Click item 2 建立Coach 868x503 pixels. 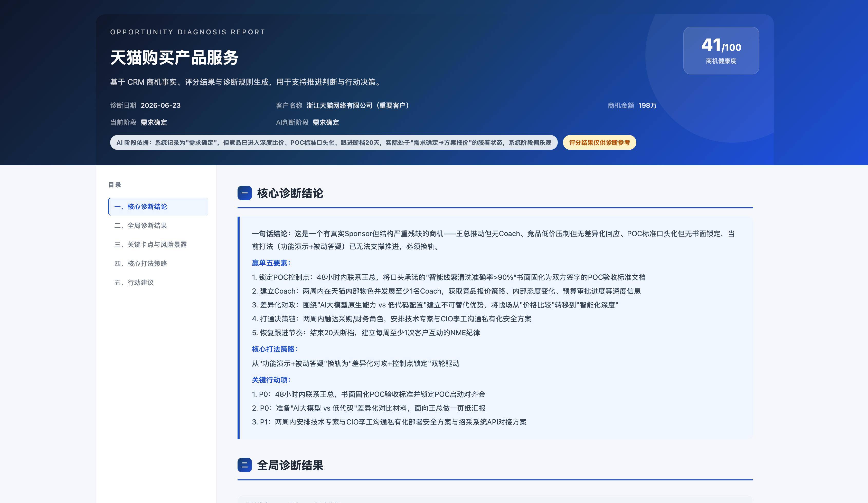(446, 291)
